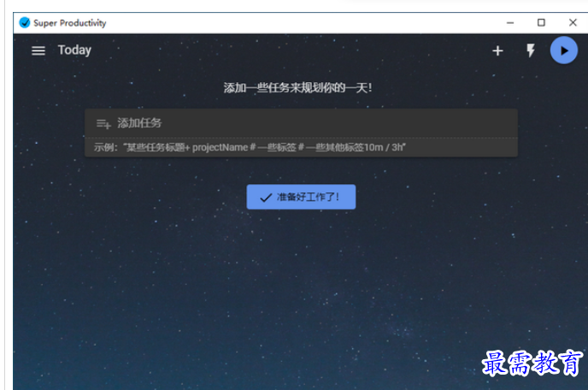This screenshot has height=390, width=588.
Task: Click the checkmark icon on 准备好工作了 button
Action: point(266,197)
